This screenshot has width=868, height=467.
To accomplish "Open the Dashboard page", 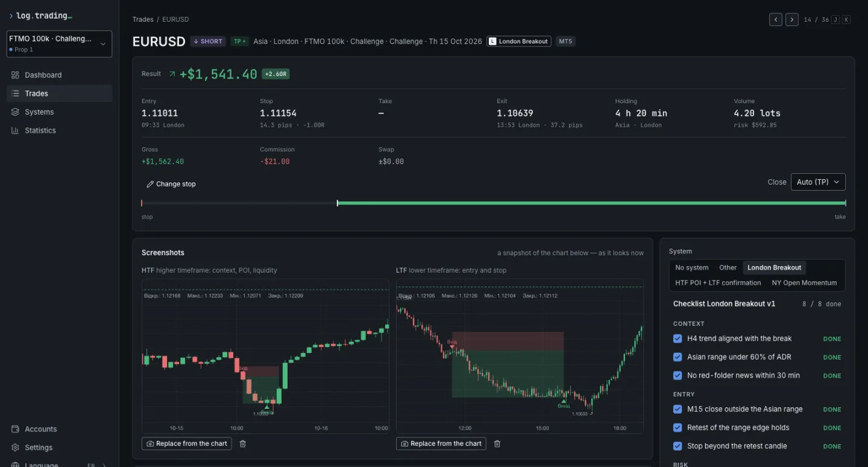I will 59,75.
